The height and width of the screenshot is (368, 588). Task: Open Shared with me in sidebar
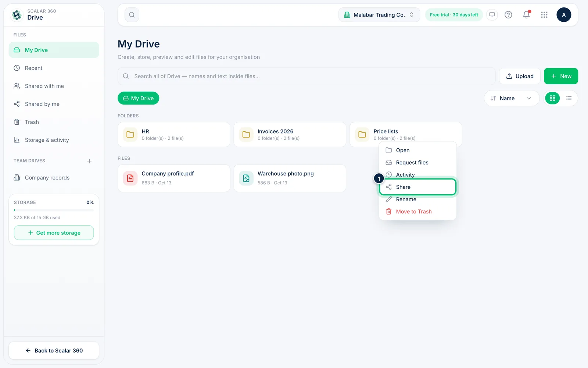pos(54,86)
